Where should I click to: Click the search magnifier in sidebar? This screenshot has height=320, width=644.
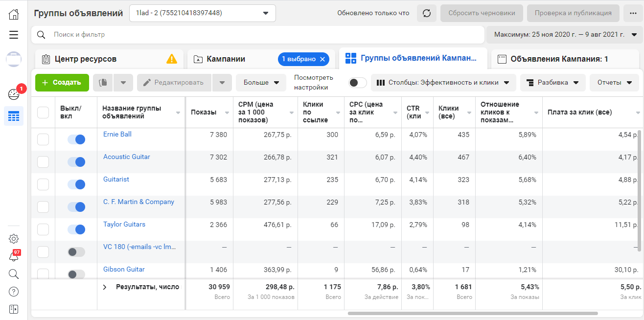[x=14, y=274]
